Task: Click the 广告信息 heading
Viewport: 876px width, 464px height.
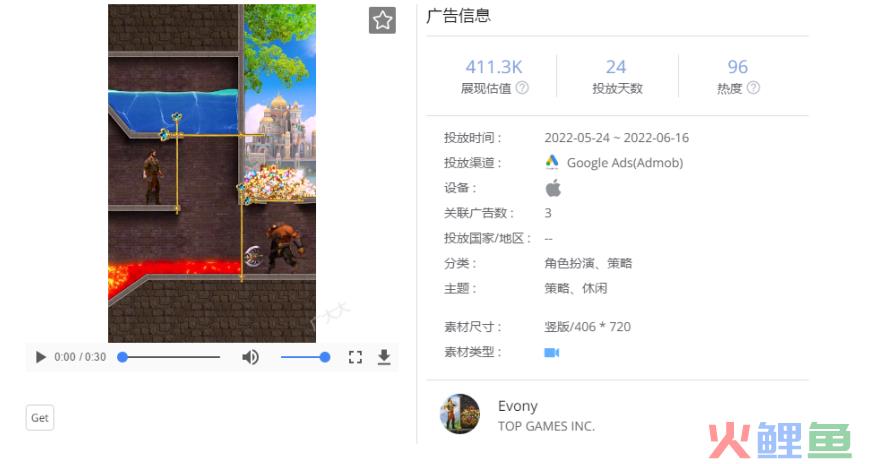Action: coord(458,16)
